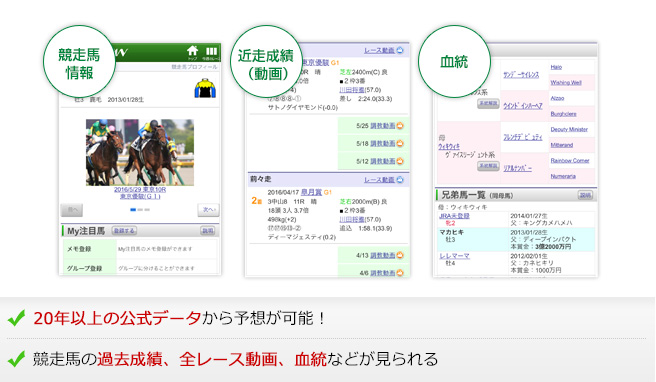
Task: Open the Mitterand pedigree link
Action: 561,145
